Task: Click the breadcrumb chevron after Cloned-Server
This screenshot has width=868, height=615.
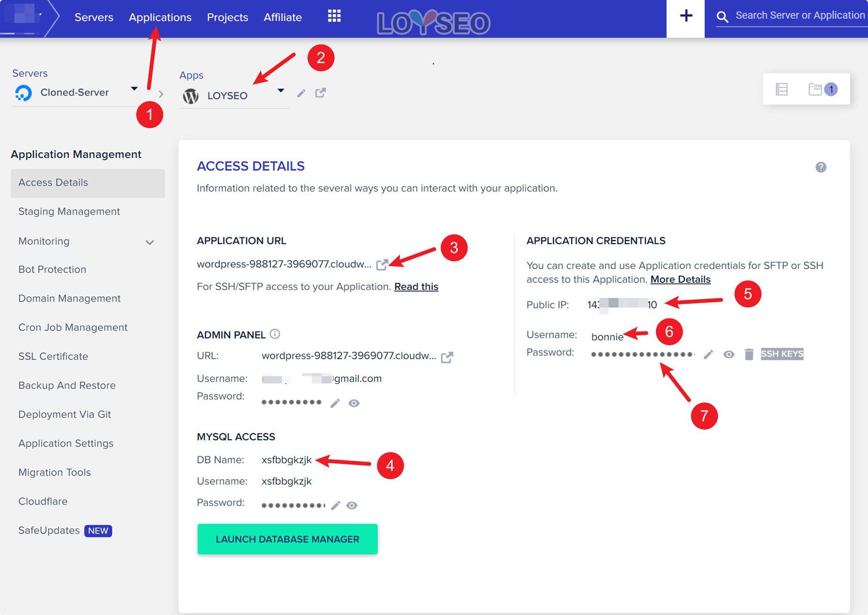Action: 161,94
